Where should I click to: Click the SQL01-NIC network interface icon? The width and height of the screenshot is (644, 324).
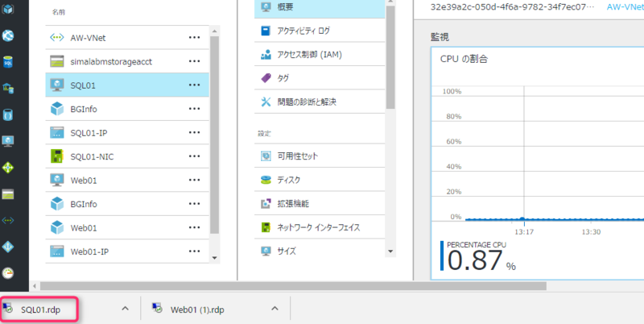pos(56,156)
